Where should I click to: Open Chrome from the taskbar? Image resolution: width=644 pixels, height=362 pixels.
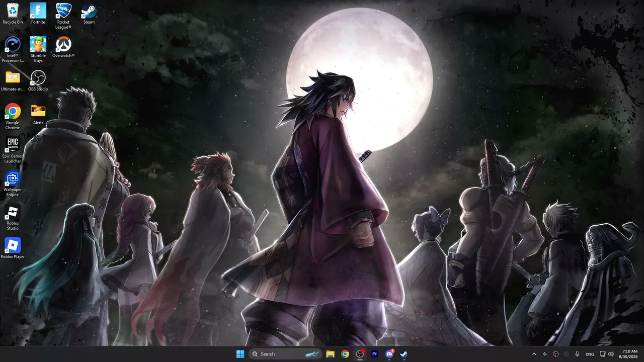tap(345, 354)
